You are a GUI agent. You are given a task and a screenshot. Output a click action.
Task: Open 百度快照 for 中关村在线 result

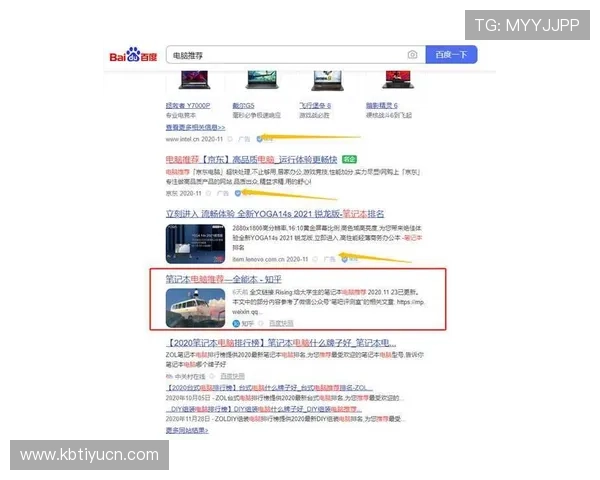[233, 377]
